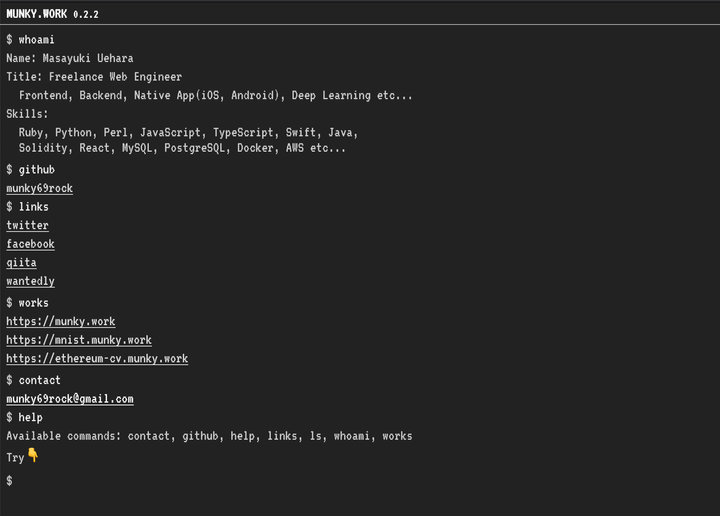This screenshot has height=516, width=720.
Task: Open the https://munky.work link
Action: [x=60, y=322]
